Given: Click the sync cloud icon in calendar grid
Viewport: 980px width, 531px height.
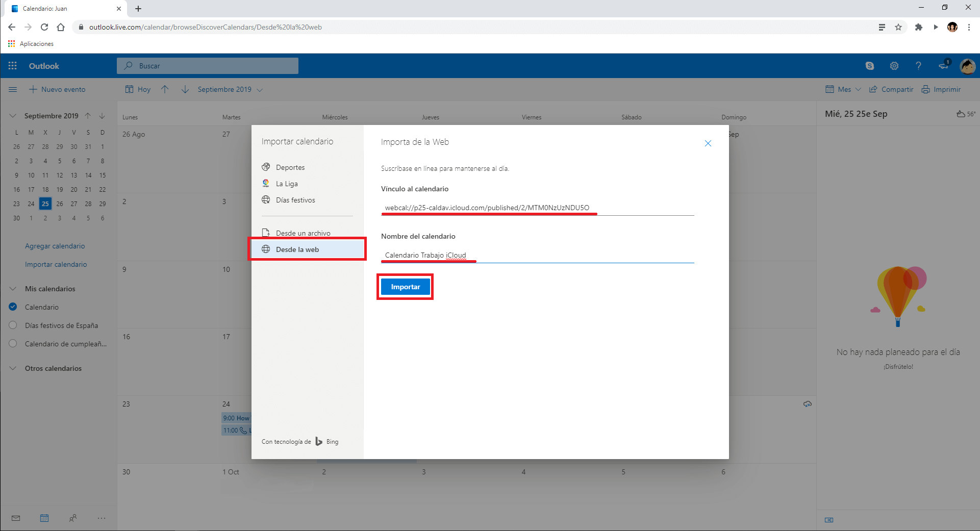Looking at the screenshot, I should tap(808, 404).
